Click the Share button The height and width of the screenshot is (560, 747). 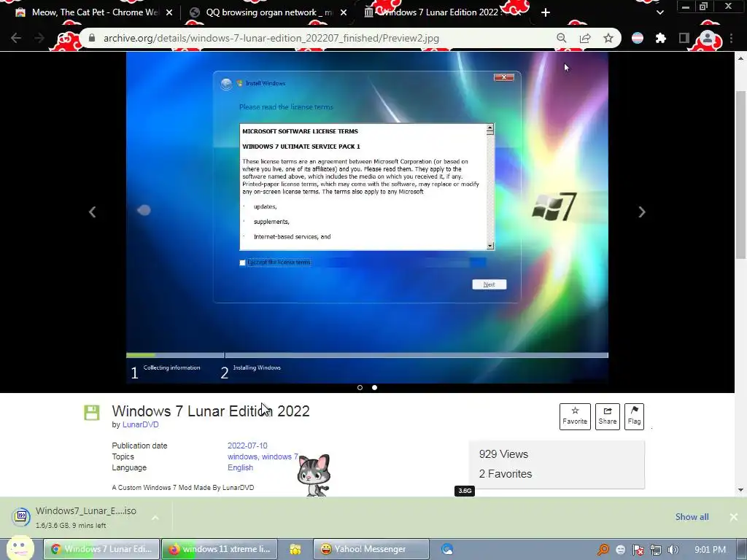coord(608,416)
